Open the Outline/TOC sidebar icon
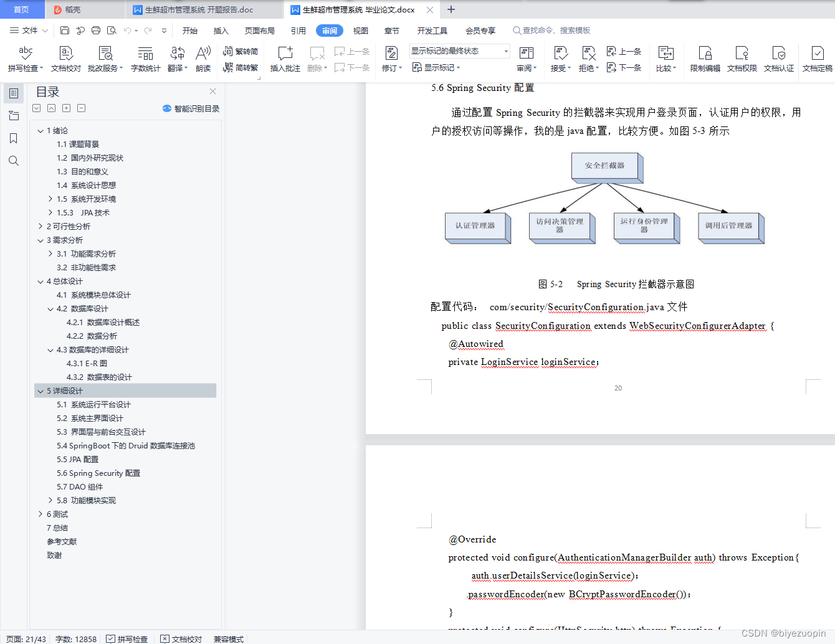Screen dimensions: 835x644 point(14,93)
